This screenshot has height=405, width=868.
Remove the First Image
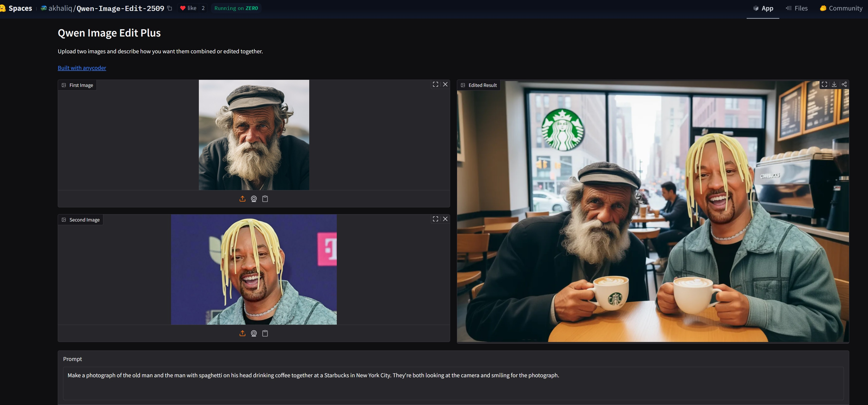pyautogui.click(x=445, y=84)
